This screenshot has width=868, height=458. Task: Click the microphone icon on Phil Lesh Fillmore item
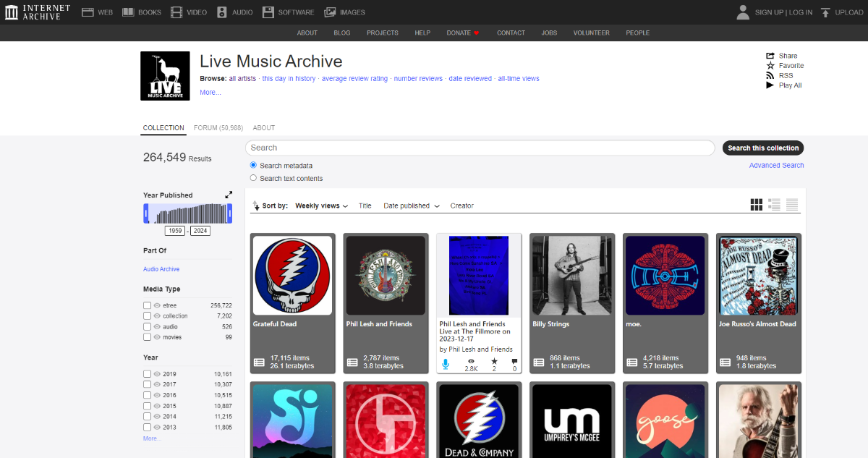point(446,363)
